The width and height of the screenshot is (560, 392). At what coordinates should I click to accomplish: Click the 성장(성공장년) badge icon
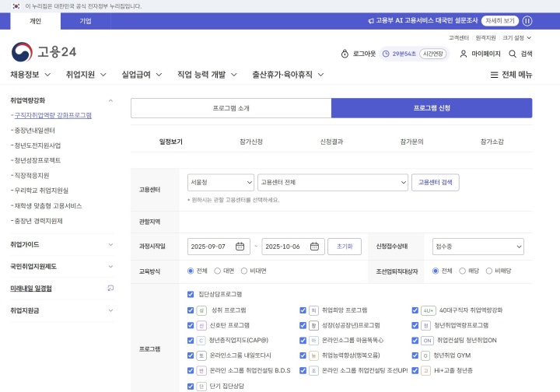click(313, 325)
